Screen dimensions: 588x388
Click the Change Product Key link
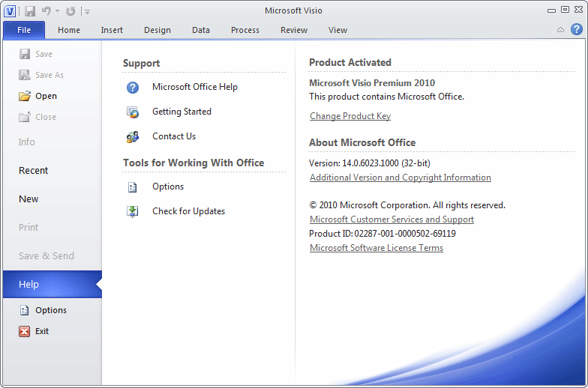tap(350, 116)
